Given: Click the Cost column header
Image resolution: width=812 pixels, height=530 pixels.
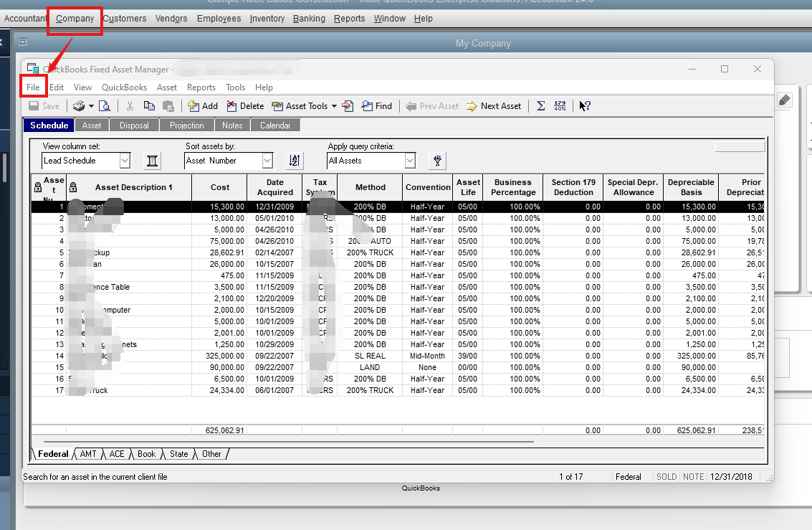Looking at the screenshot, I should [x=219, y=187].
